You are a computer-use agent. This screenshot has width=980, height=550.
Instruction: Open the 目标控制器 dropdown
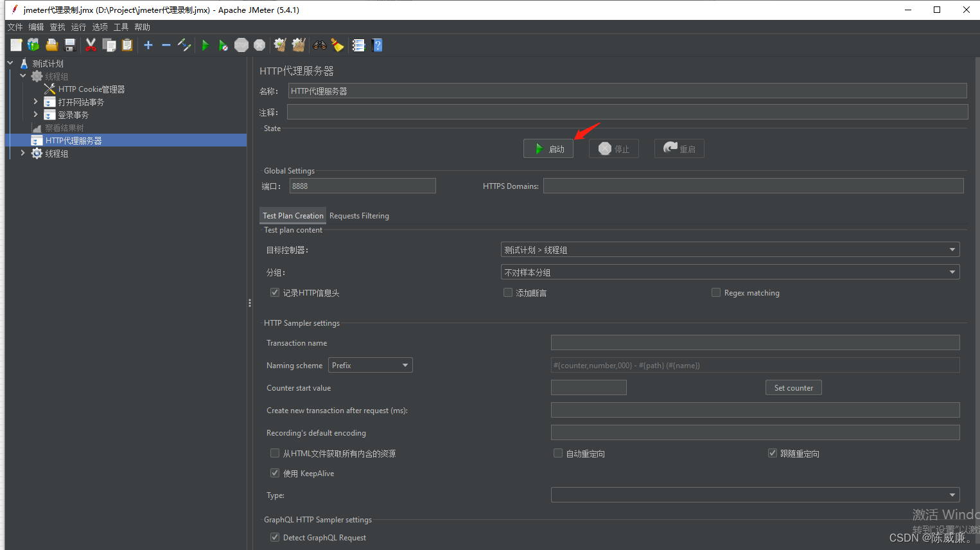tap(730, 249)
